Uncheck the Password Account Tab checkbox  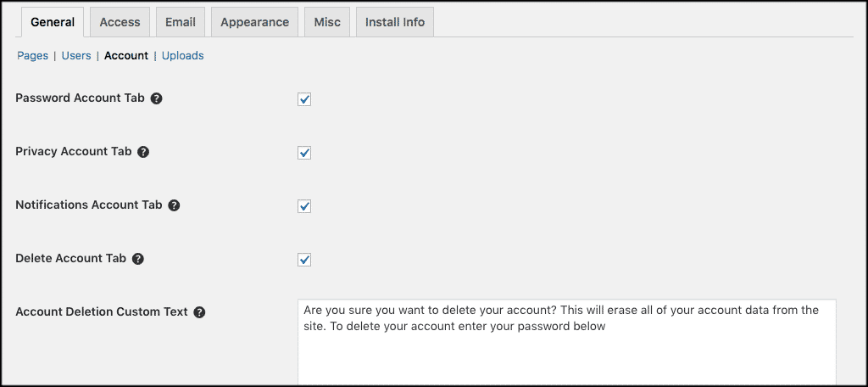coord(304,99)
